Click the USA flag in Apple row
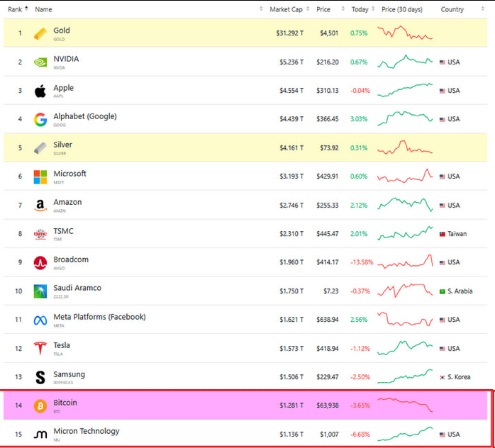The image size is (495, 448). coord(442,91)
